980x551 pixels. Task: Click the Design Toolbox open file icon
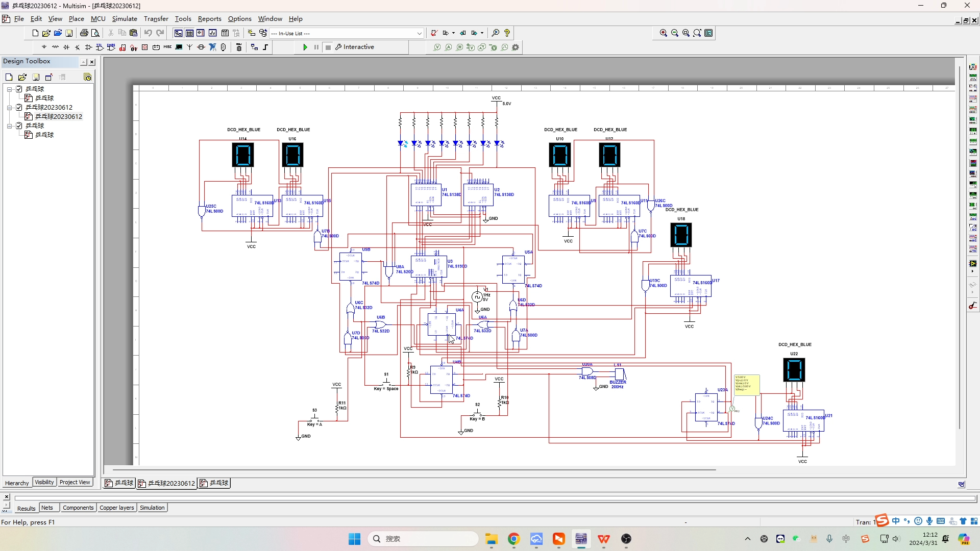(x=22, y=77)
